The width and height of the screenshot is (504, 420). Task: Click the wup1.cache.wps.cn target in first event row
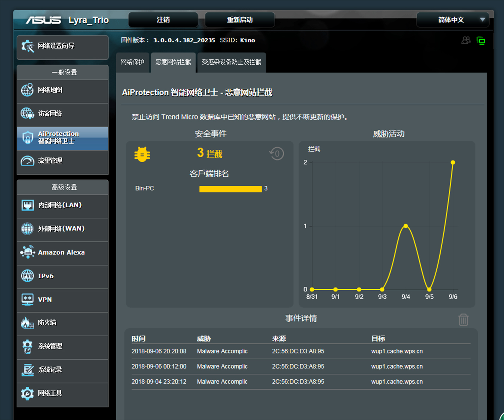(x=397, y=351)
